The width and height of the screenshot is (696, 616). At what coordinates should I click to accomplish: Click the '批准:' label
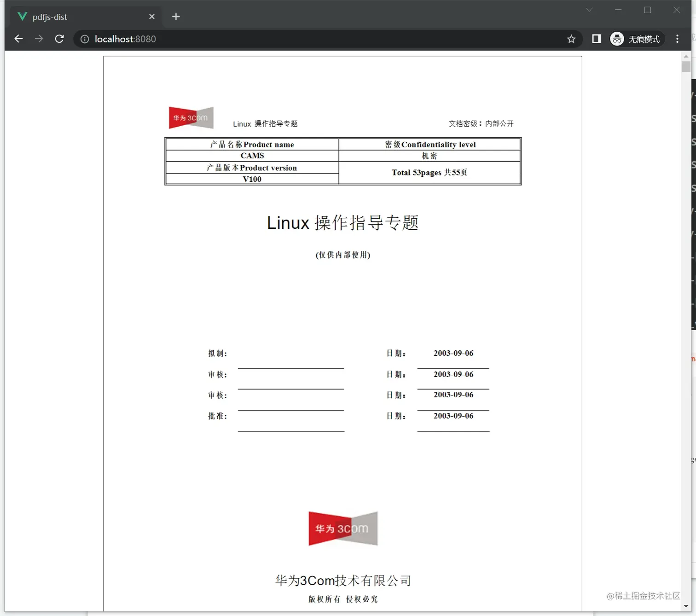point(217,416)
